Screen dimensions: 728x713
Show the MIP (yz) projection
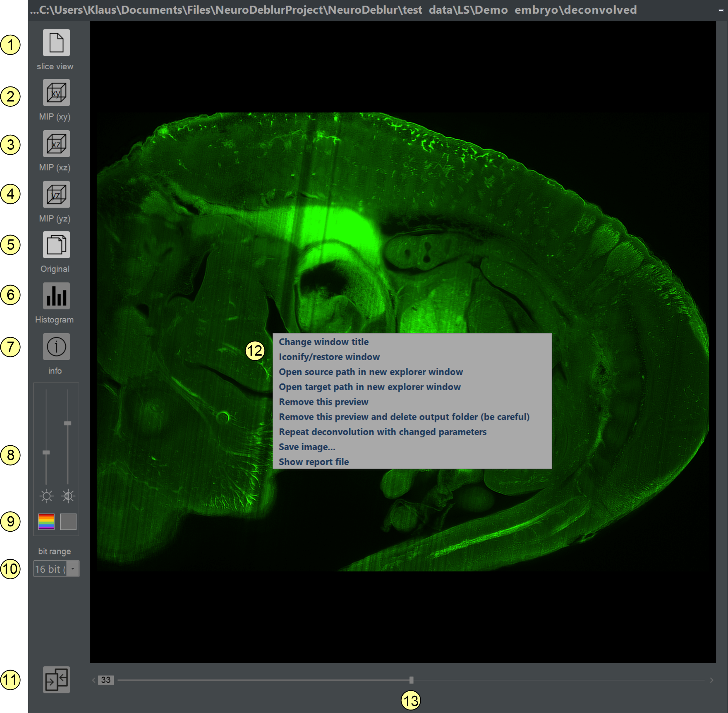point(56,194)
